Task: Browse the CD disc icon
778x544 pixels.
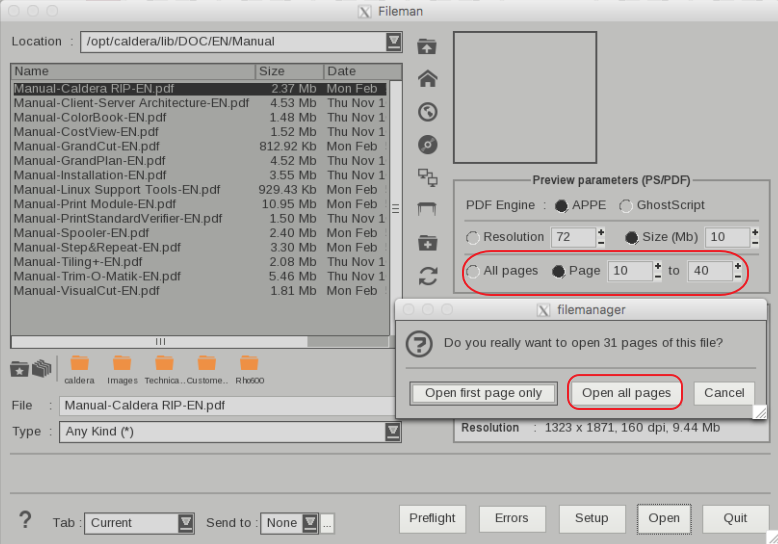Action: [427, 144]
